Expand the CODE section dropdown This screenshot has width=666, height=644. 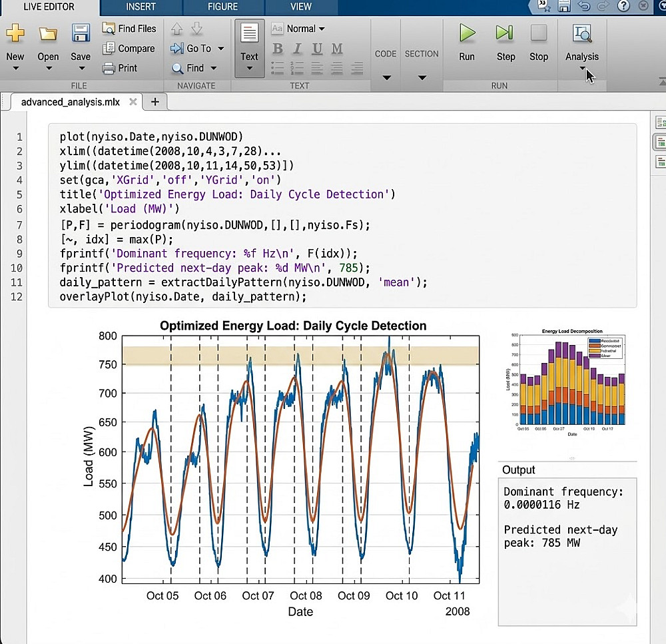point(386,77)
